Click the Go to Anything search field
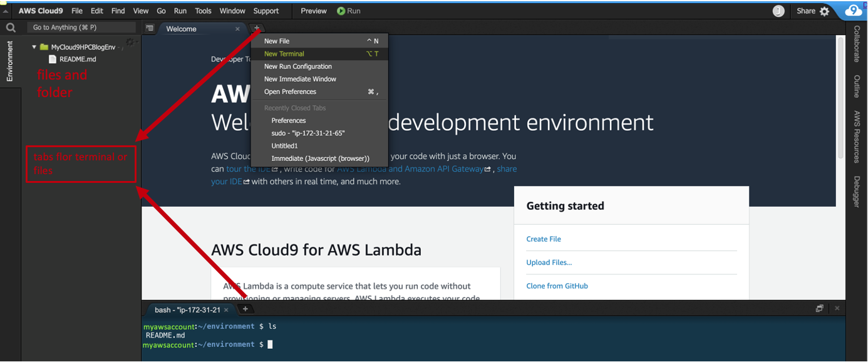The width and height of the screenshot is (868, 362). click(81, 28)
